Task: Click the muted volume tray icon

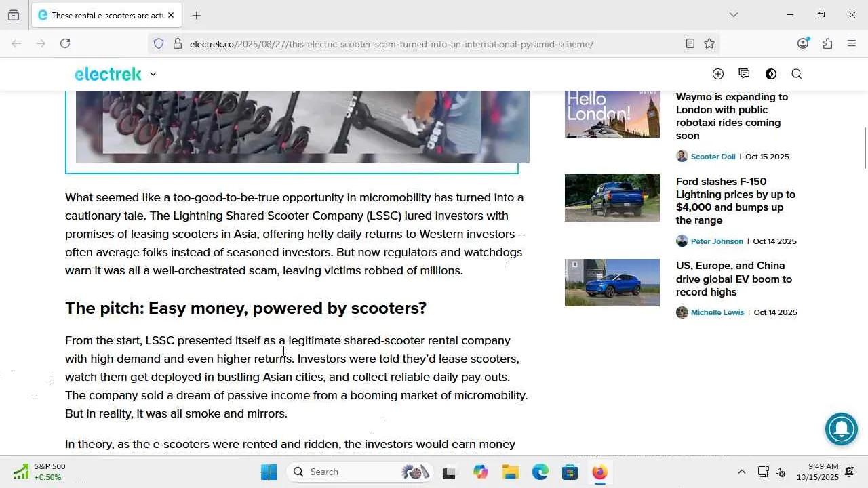Action: pos(781,472)
